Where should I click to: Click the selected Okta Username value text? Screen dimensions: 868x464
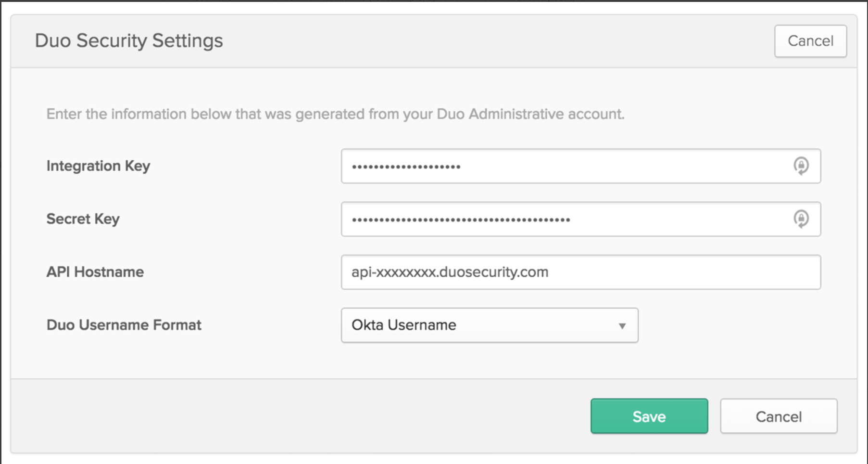point(403,325)
